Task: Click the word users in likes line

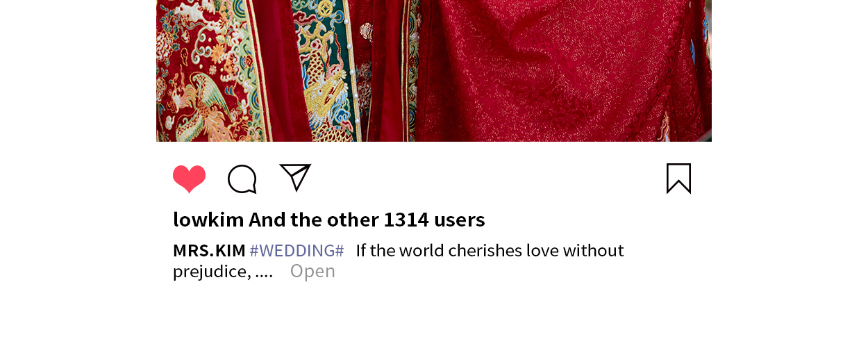Action: coord(460,220)
